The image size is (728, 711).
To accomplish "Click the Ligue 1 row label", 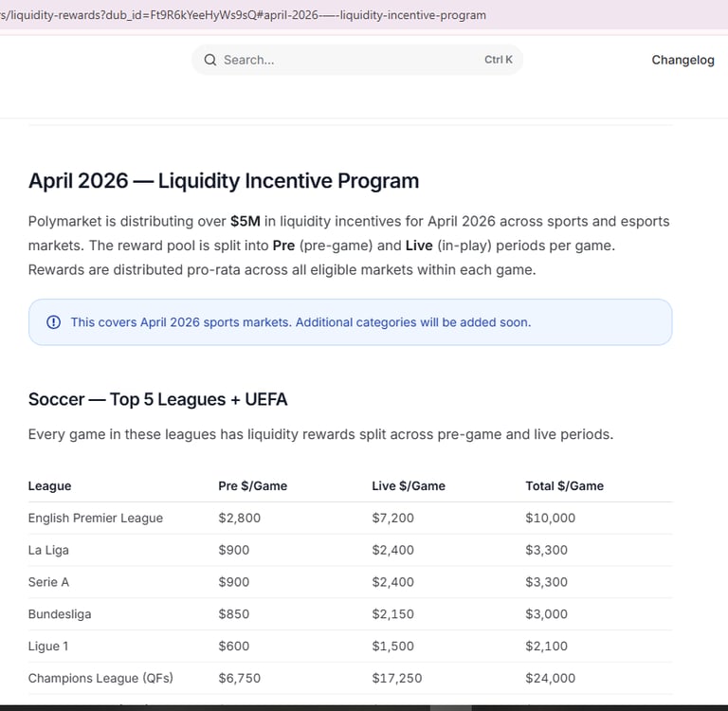I will tap(48, 646).
